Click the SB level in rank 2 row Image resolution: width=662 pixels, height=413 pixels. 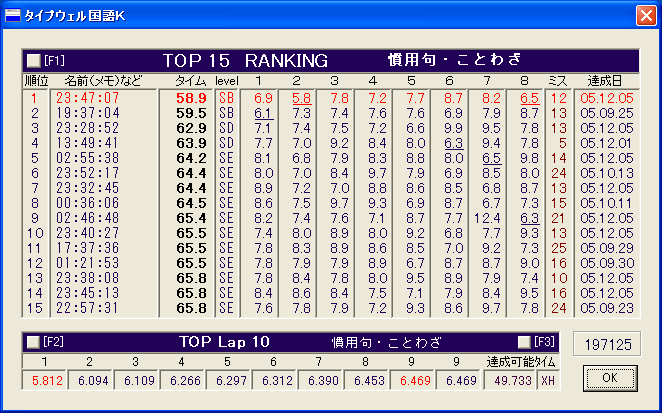point(226,113)
